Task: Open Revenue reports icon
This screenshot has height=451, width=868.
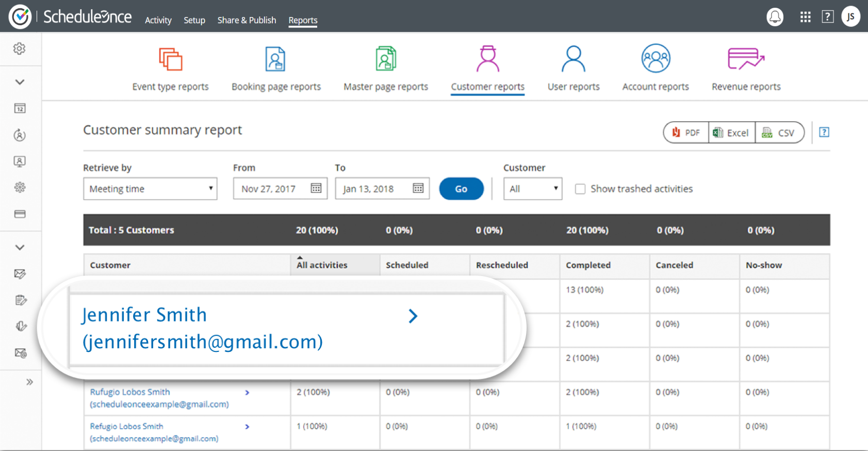Action: point(746,59)
